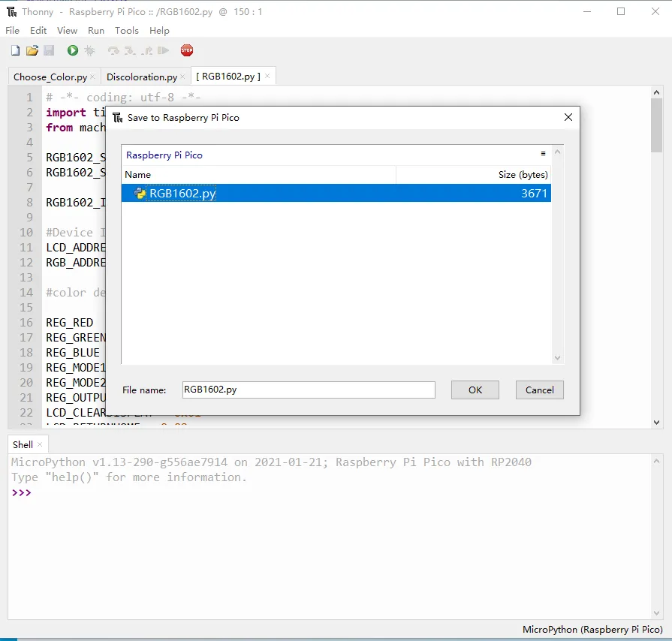This screenshot has height=641, width=672.
Task: Click the code editor scrollbar down arrow
Action: (656, 423)
